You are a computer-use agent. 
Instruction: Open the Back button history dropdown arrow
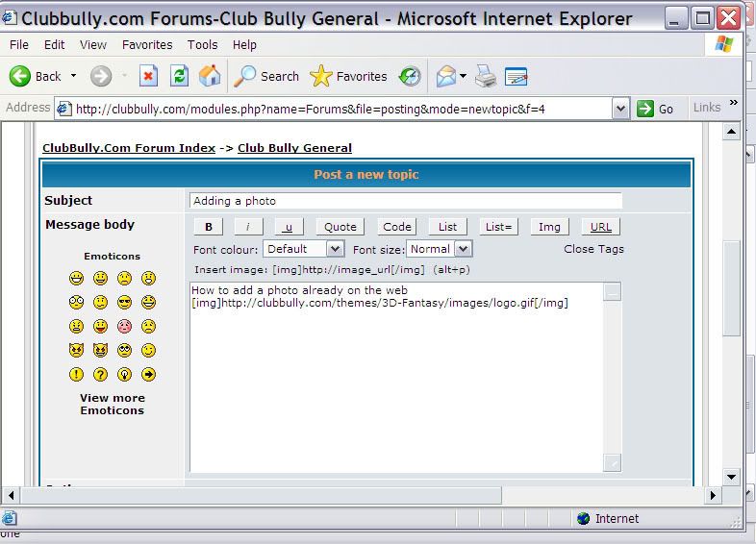(x=73, y=76)
